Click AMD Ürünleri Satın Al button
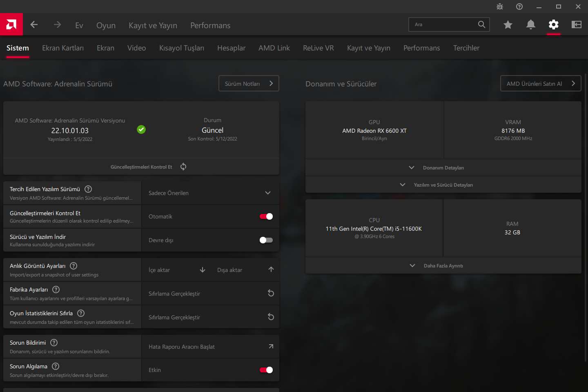The image size is (588, 392). [x=541, y=83]
